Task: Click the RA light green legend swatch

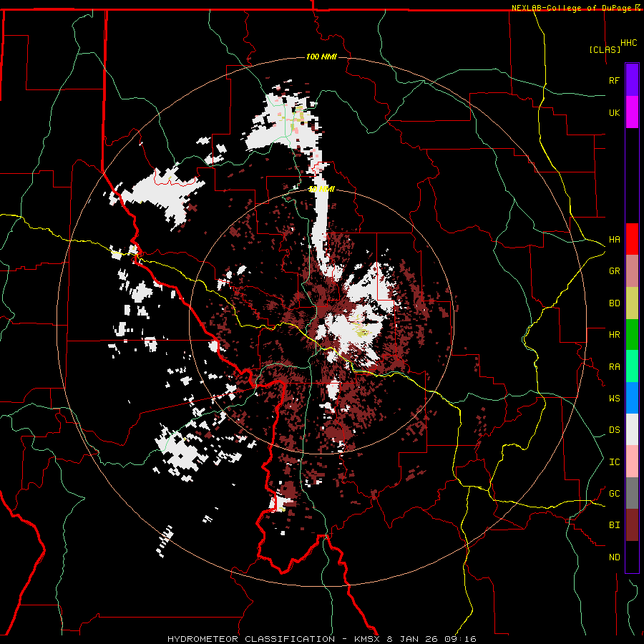Action: [632, 366]
